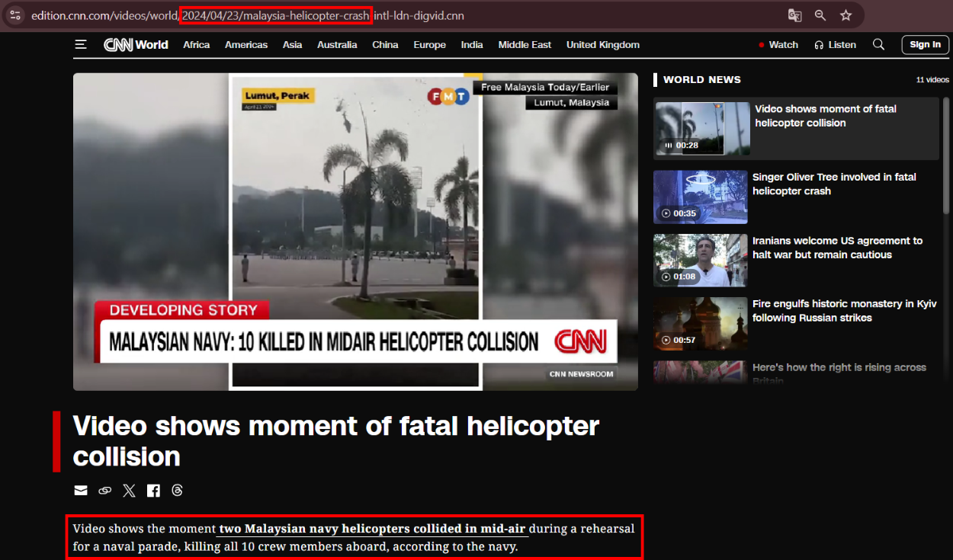Click the zoom magnifier icon in address bar
The image size is (953, 560).
pos(820,15)
